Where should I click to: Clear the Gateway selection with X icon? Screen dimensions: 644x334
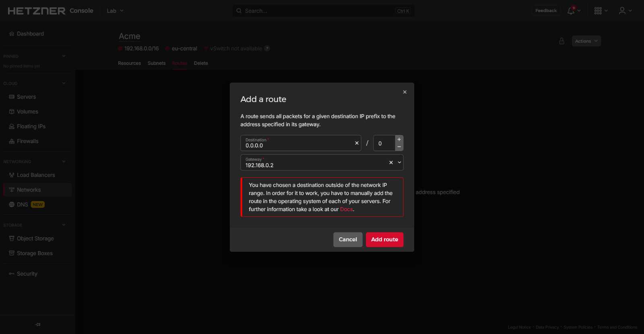391,162
